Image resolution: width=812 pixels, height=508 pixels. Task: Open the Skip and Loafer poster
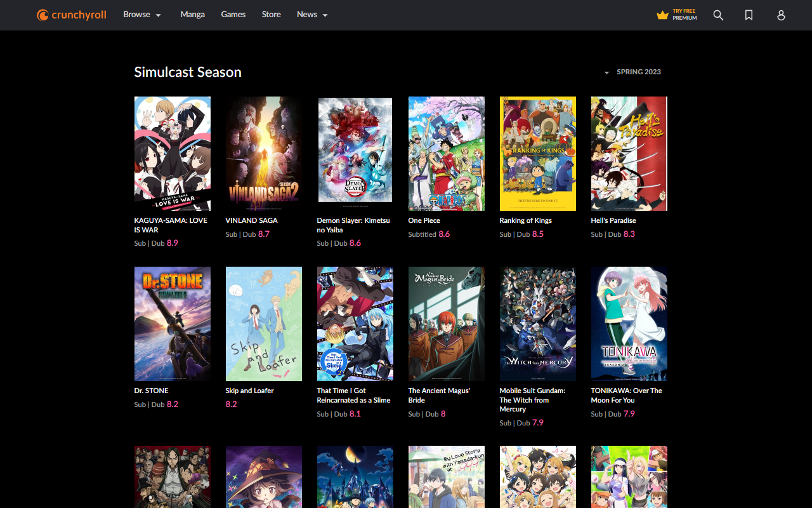coord(264,324)
